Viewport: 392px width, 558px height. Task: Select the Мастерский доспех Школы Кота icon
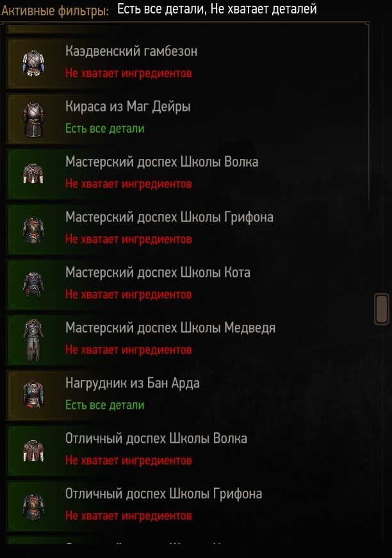[33, 284]
